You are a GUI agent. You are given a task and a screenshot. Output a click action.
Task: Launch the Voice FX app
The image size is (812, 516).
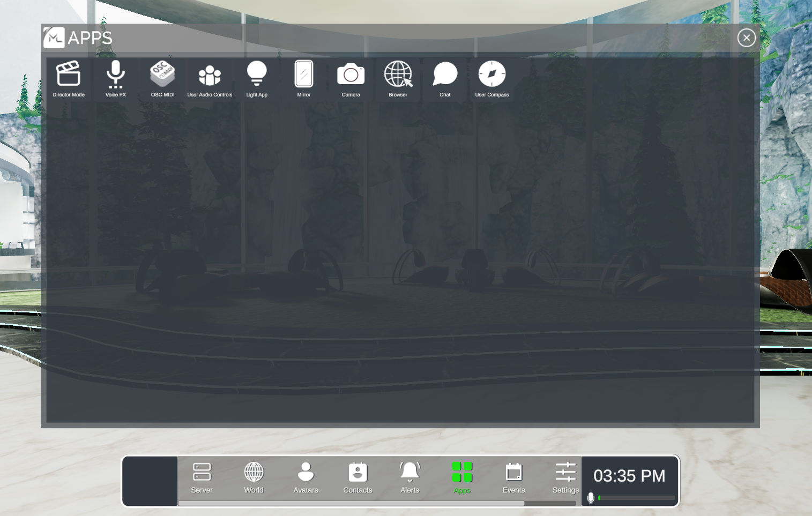pos(116,79)
